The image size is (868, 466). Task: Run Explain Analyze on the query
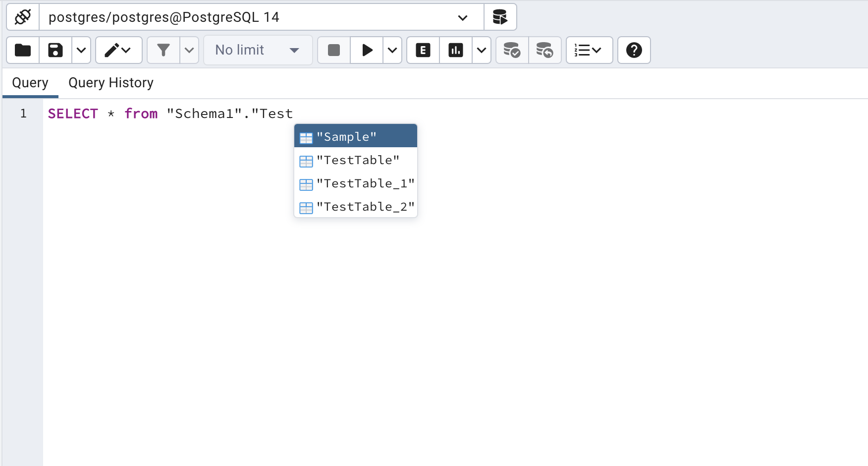coord(455,50)
